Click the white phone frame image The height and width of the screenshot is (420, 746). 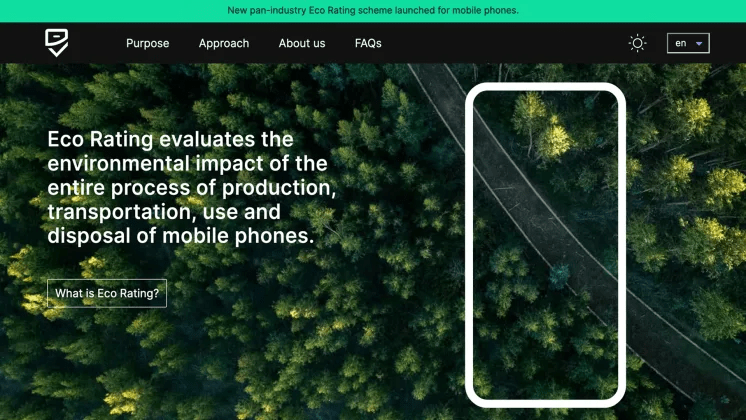545,245
